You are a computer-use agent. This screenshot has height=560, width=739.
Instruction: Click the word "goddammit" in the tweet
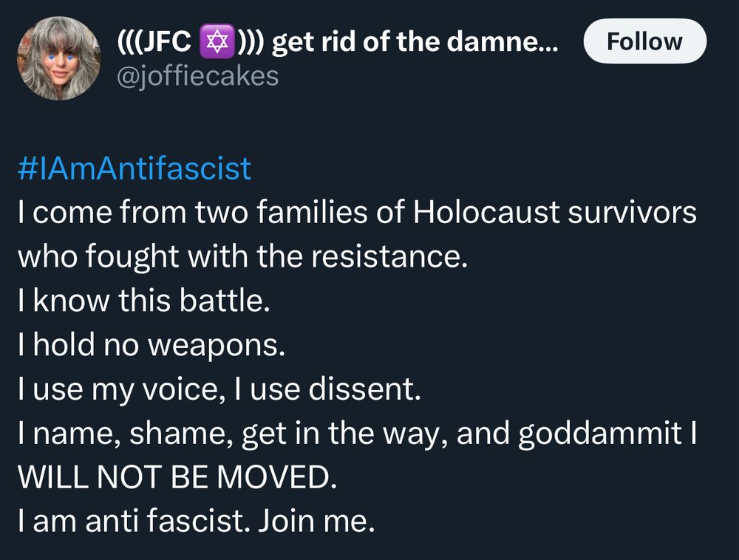pyautogui.click(x=599, y=435)
